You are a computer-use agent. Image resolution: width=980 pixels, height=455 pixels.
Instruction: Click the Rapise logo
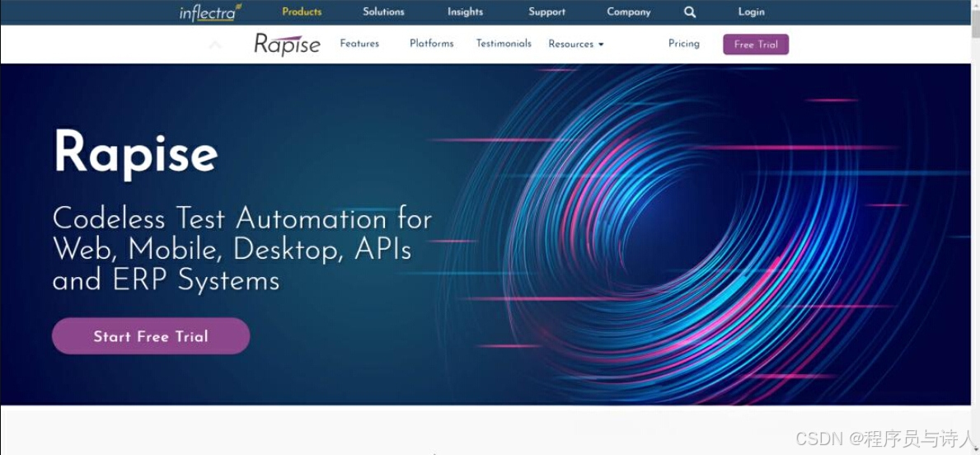pyautogui.click(x=287, y=45)
